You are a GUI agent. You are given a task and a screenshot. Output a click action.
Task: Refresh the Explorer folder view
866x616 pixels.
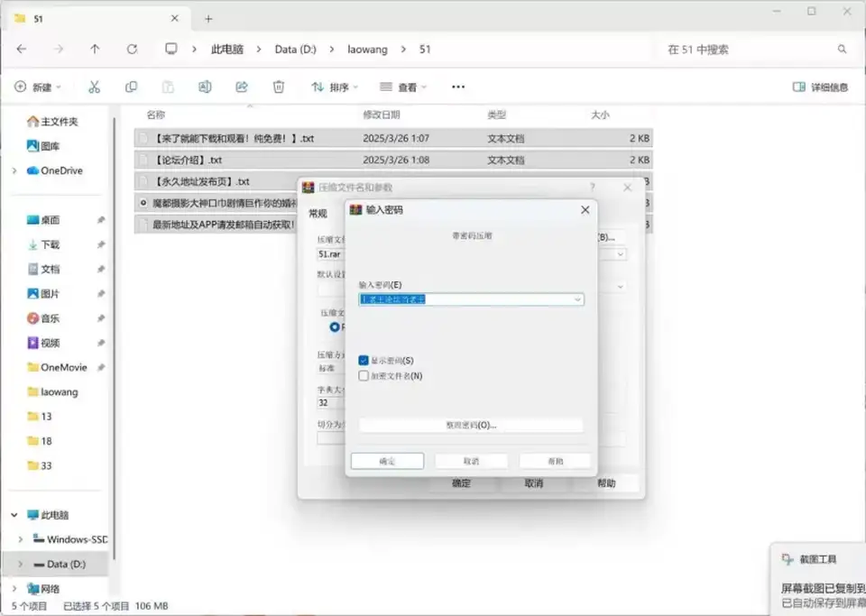pos(132,49)
